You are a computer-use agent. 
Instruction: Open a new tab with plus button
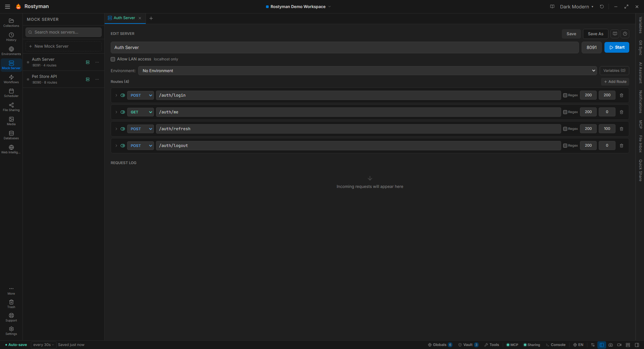pos(151,18)
